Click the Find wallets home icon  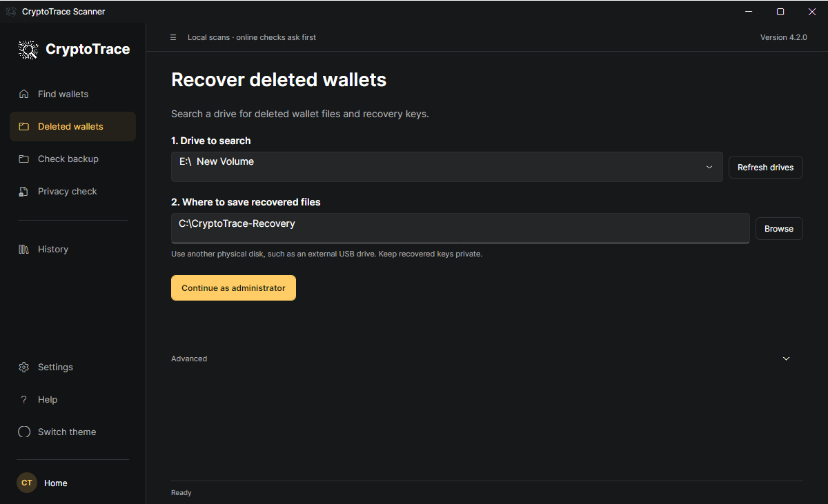pyautogui.click(x=24, y=94)
